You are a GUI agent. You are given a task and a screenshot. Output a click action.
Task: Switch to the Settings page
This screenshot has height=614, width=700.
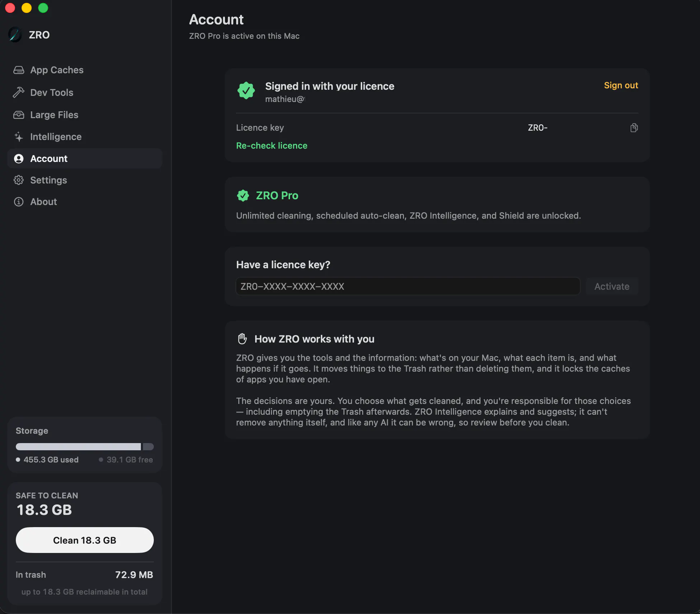[x=85, y=180]
